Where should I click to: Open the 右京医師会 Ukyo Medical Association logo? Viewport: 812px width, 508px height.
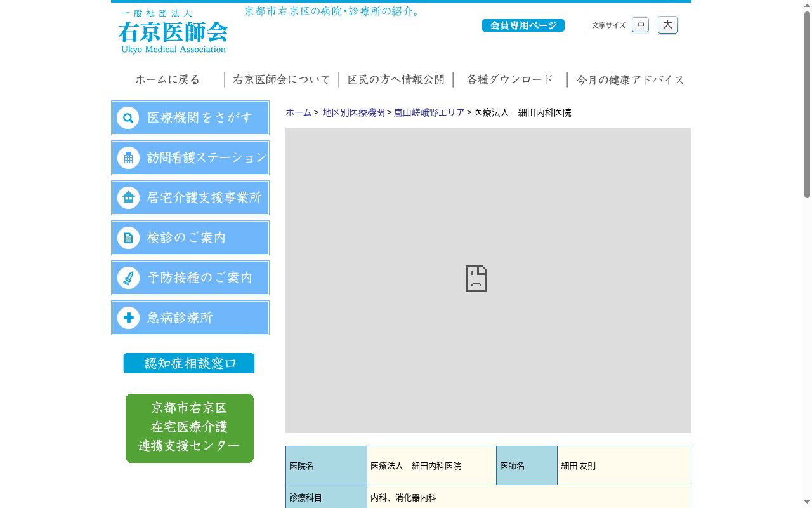[173, 32]
